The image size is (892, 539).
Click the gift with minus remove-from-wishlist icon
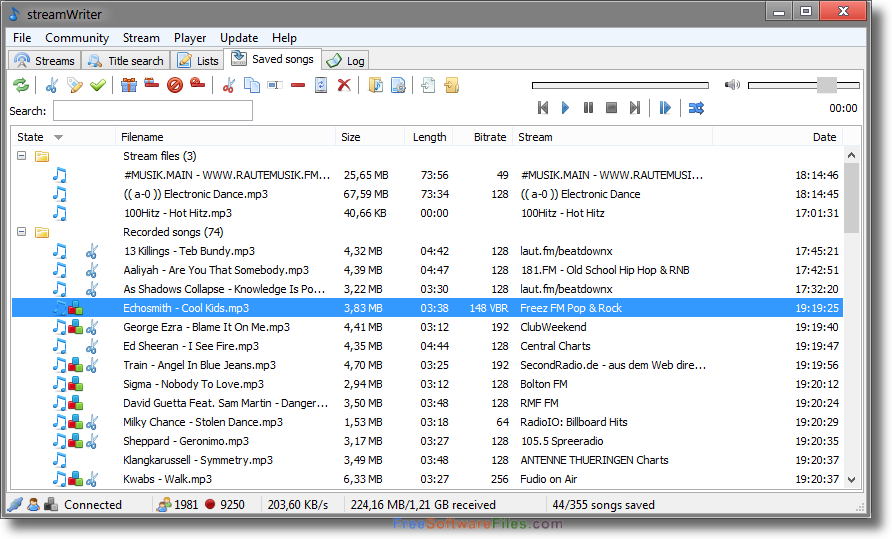[152, 84]
